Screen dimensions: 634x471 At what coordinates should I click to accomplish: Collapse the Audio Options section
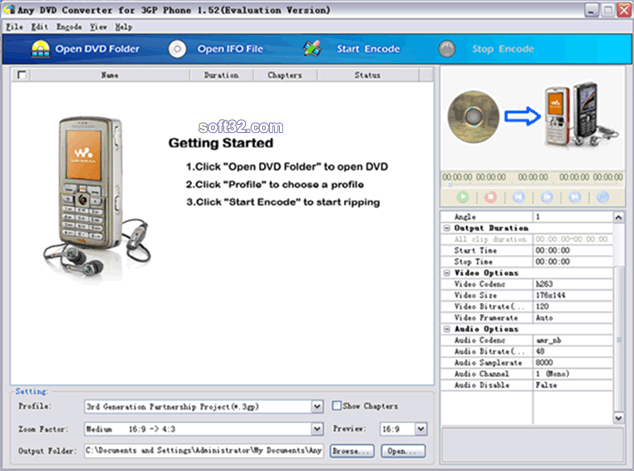click(x=447, y=329)
